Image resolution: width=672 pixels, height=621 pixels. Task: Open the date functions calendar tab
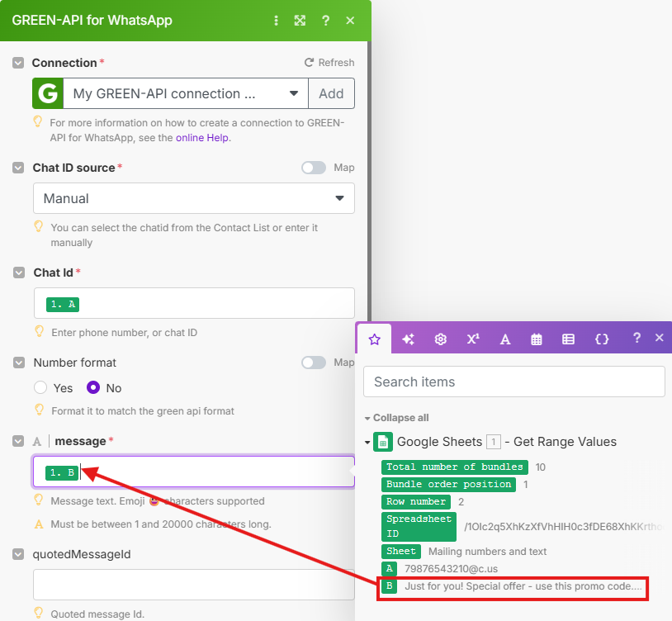[x=537, y=339]
